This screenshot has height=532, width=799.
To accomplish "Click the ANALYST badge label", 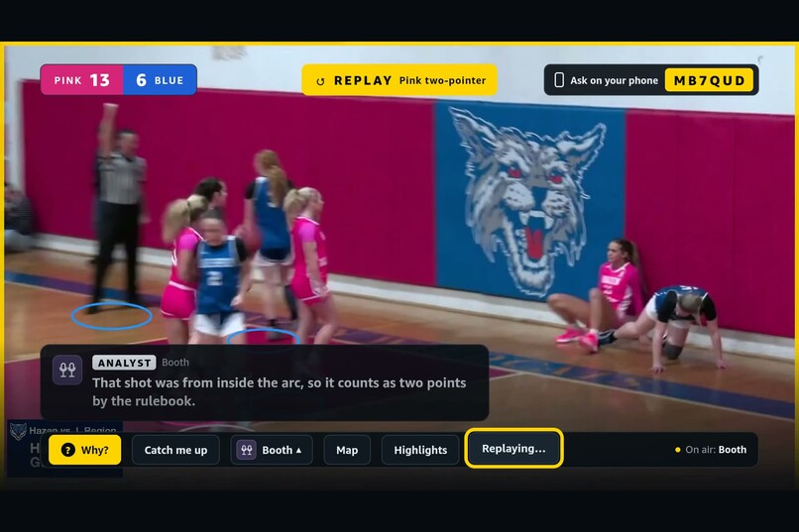I will (x=124, y=363).
